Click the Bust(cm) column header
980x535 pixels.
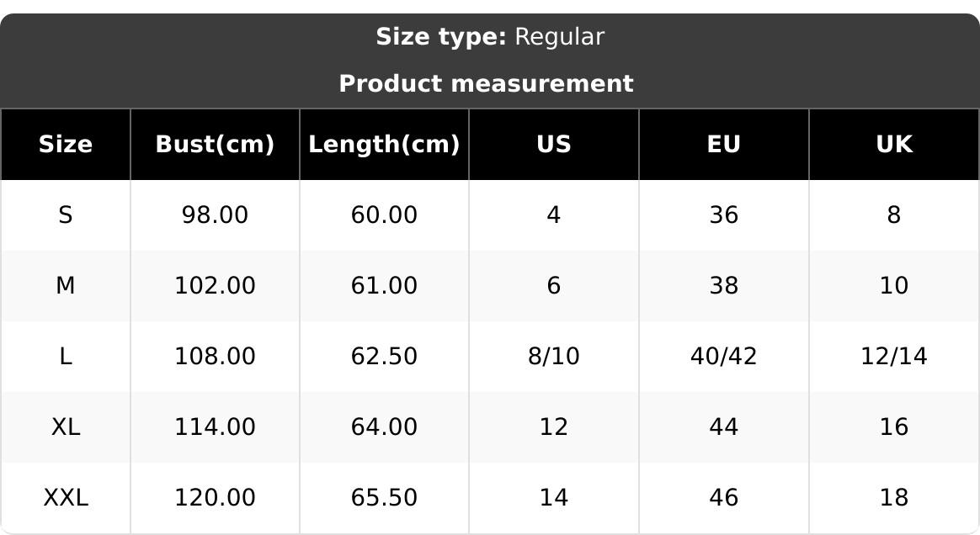(215, 145)
